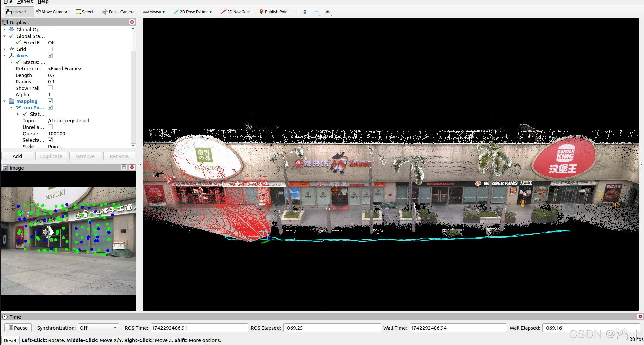The width and height of the screenshot is (644, 345).
Task: Collapse the mapping group
Action: [4, 101]
